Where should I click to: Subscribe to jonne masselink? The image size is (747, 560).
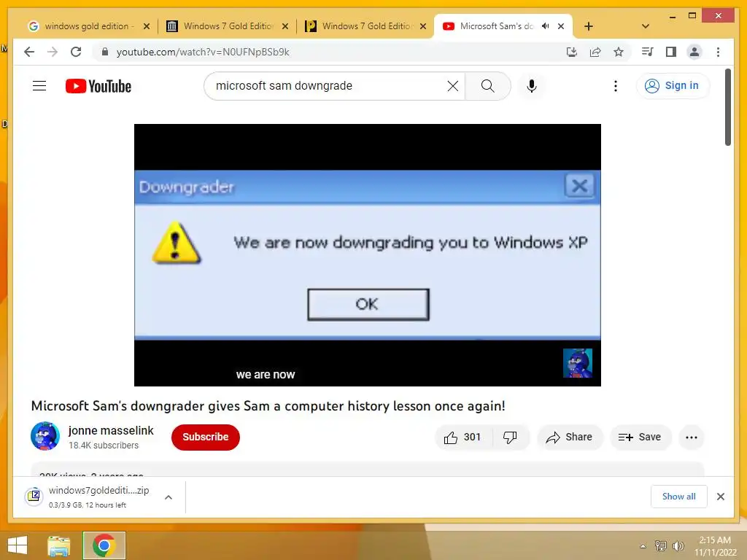tap(206, 437)
